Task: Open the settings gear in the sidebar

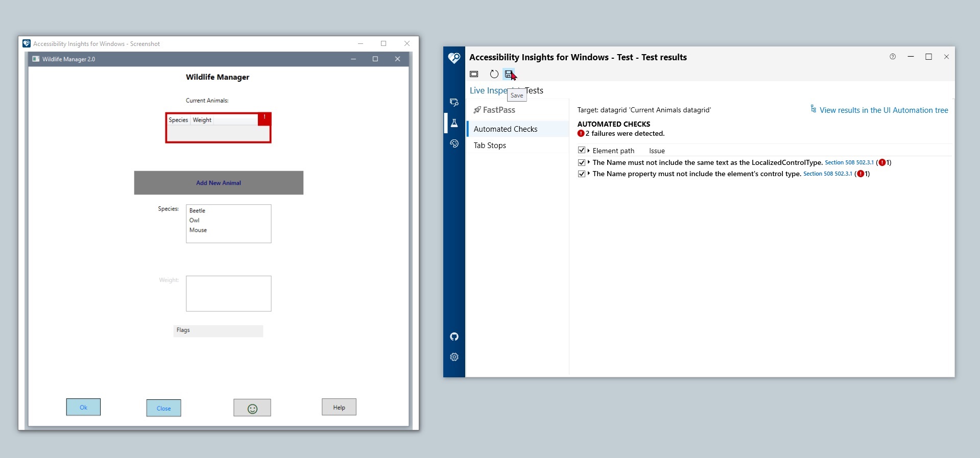Action: [454, 357]
